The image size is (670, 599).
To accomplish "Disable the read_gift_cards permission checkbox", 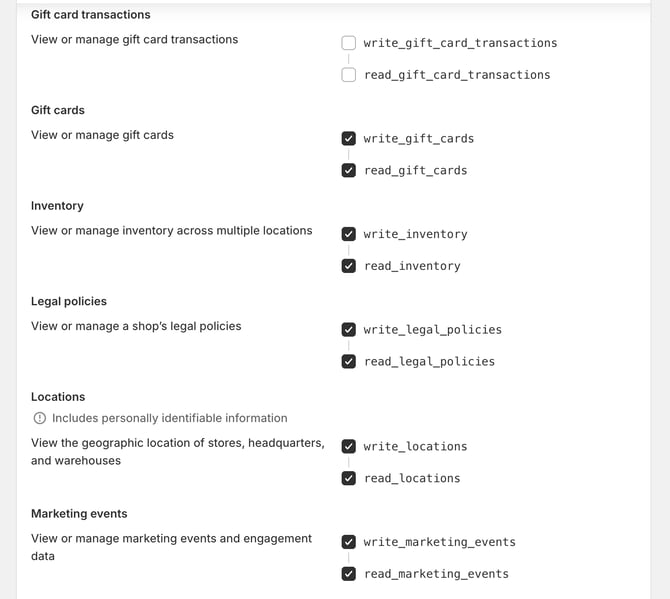I will 348,171.
